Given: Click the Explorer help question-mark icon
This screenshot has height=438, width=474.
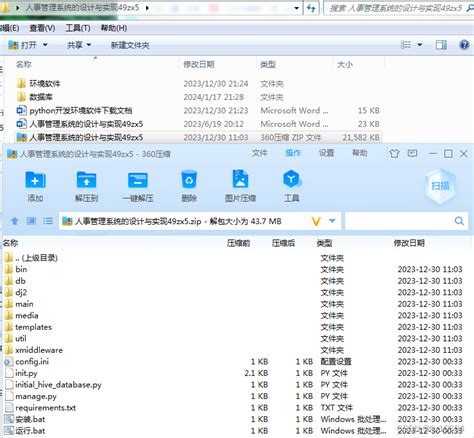Looking at the screenshot, I should click(464, 45).
